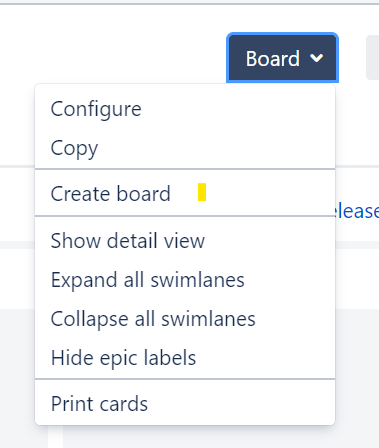Print the board cards

(185, 404)
